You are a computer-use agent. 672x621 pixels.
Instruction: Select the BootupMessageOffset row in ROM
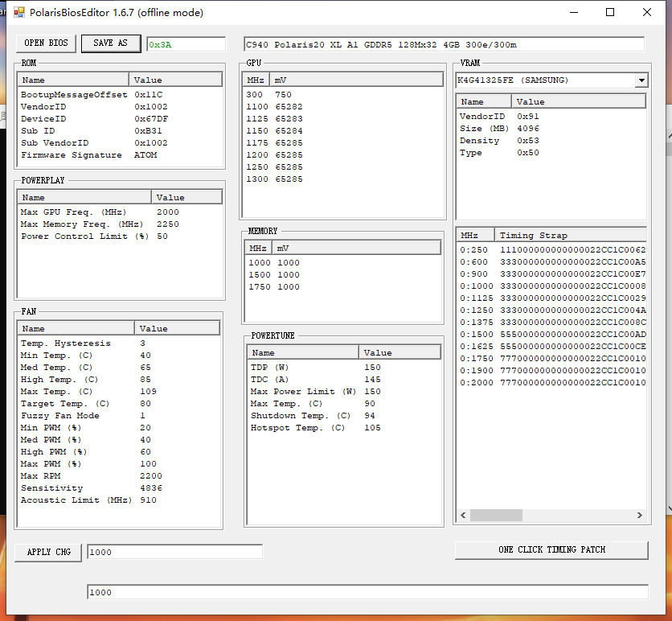tap(120, 94)
